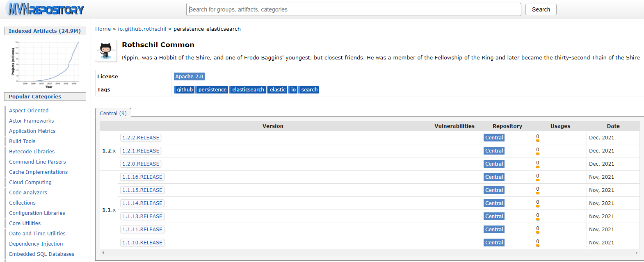Click usages count for 1.1.10.RELEASE
The image size is (644, 262).
538,242
